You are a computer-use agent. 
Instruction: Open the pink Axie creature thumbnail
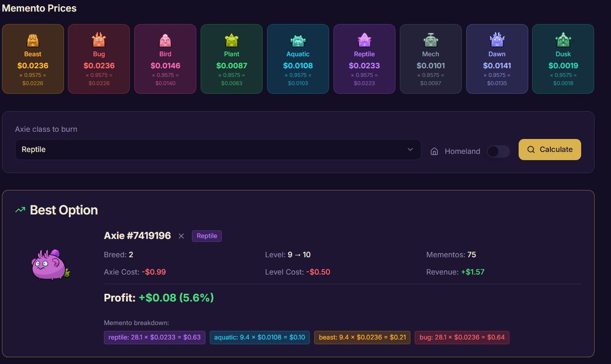50,265
